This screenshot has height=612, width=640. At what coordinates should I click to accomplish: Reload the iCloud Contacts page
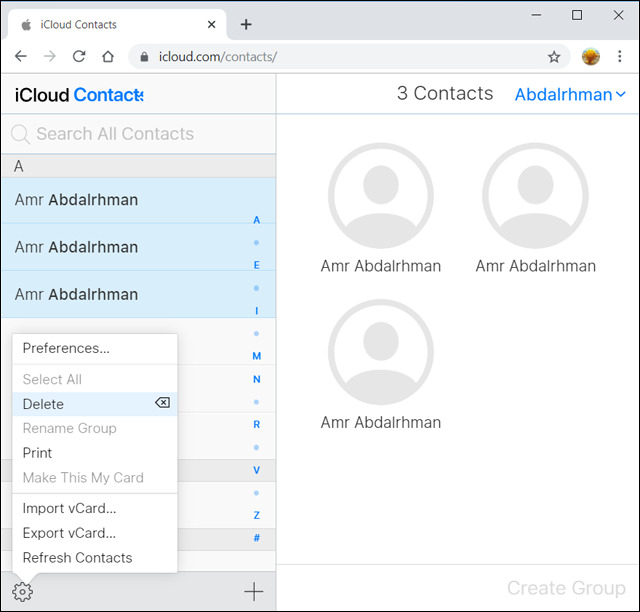79,57
